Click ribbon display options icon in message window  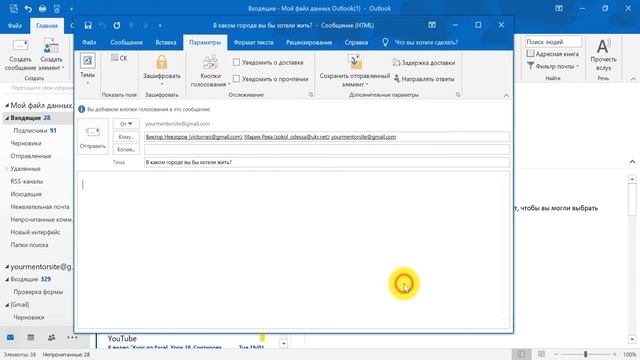(x=432, y=25)
